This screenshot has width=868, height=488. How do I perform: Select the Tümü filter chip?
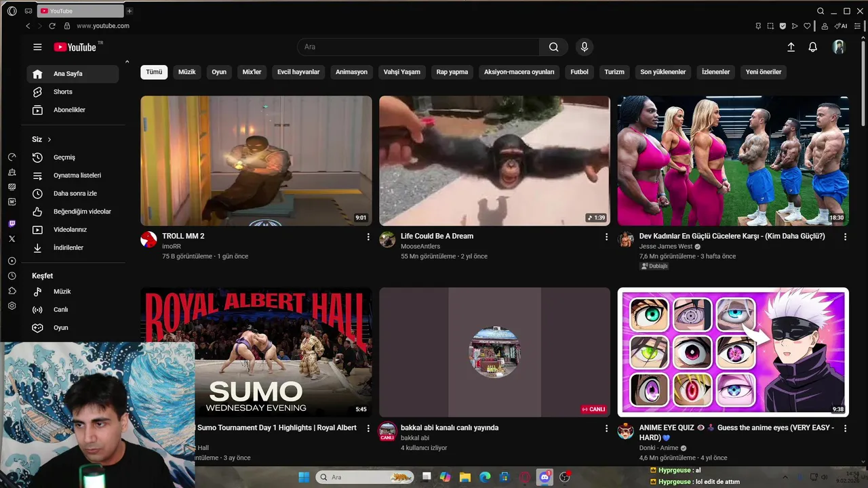[154, 72]
